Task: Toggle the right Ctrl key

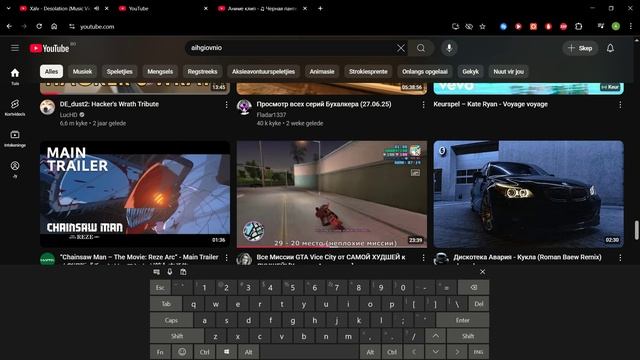Action: 392,352
